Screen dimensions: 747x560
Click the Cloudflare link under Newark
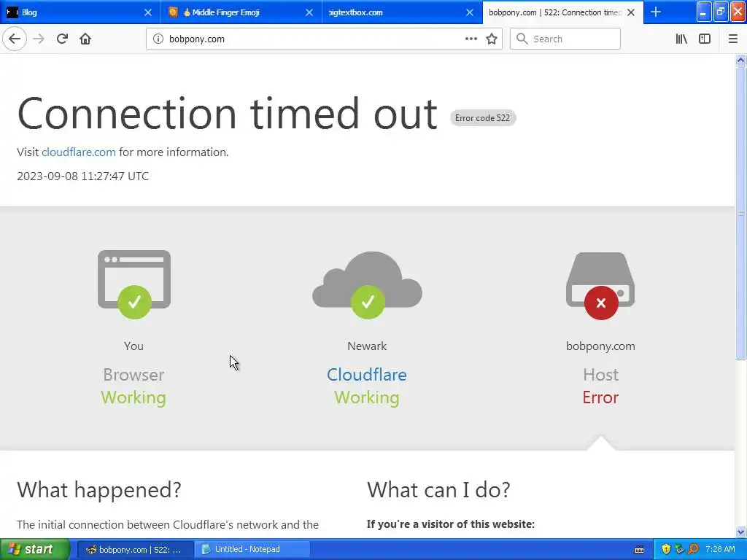367,375
